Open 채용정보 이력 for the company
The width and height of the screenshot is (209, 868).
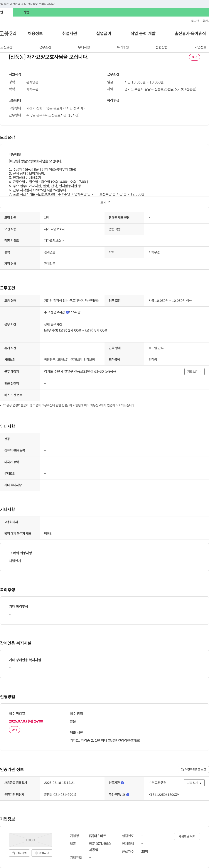click(x=187, y=836)
